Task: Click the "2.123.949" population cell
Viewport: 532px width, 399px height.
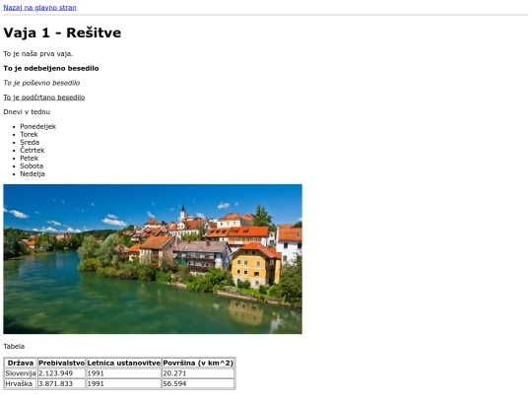Action: point(61,373)
